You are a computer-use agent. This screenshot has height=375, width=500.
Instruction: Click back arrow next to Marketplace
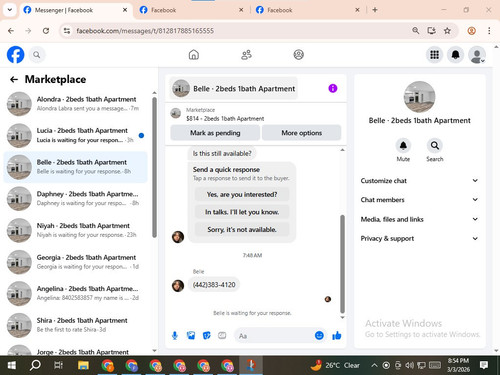click(14, 79)
